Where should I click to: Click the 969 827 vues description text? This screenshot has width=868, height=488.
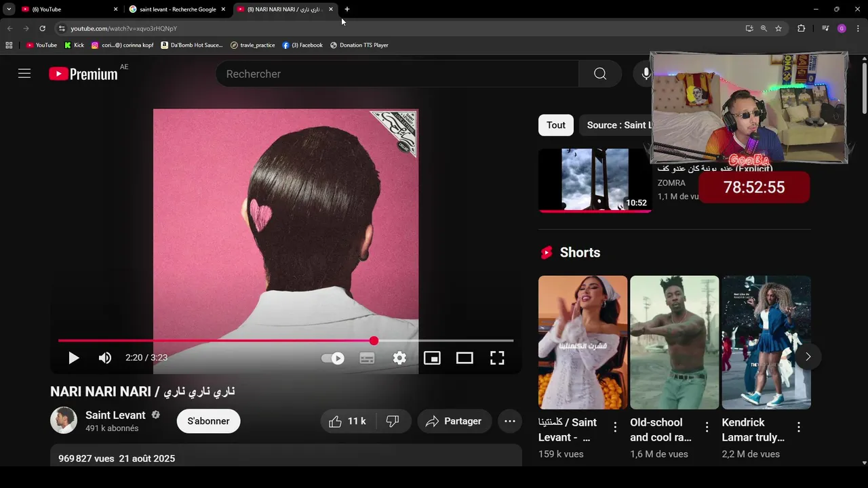pyautogui.click(x=86, y=459)
